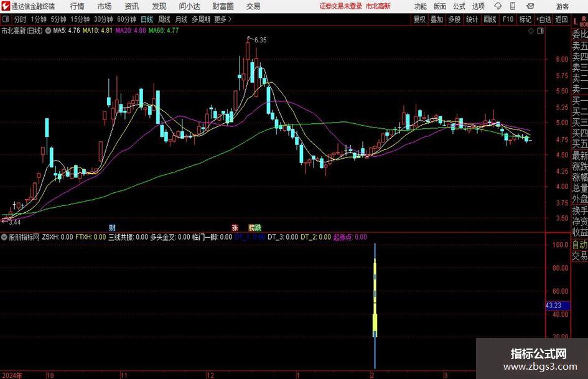Click the 叠加 toolbar button

pyautogui.click(x=437, y=19)
